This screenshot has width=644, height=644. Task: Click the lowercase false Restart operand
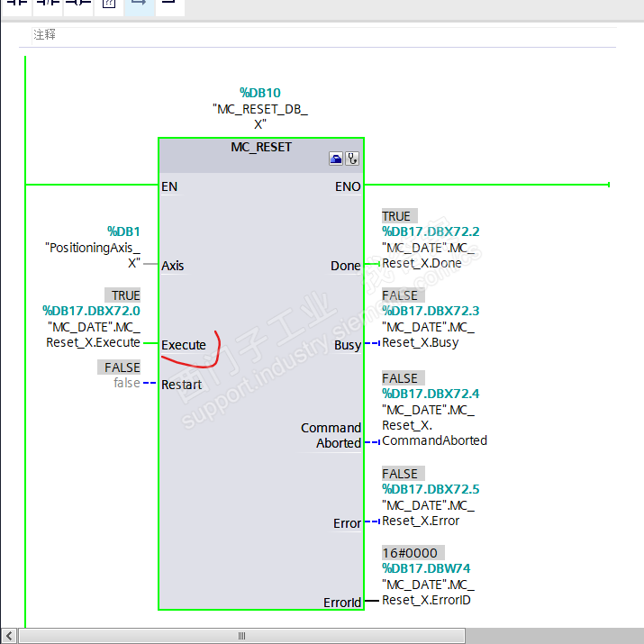(x=127, y=383)
